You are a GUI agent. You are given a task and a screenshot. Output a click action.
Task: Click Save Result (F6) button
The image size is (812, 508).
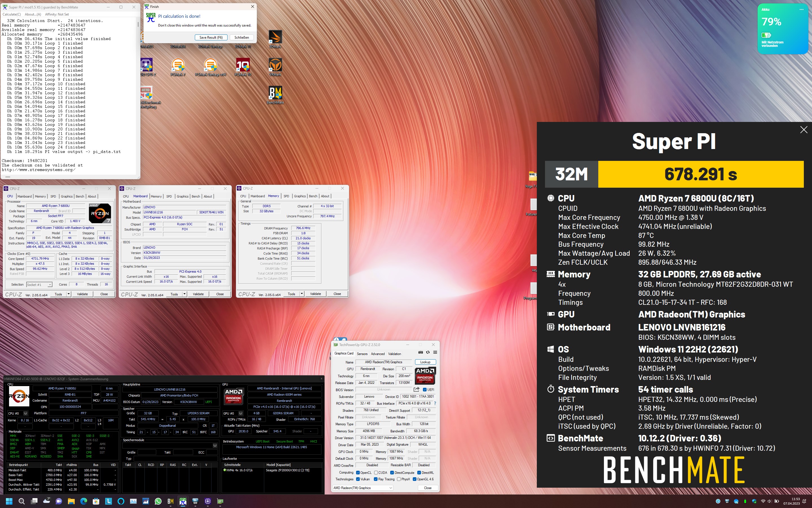211,37
